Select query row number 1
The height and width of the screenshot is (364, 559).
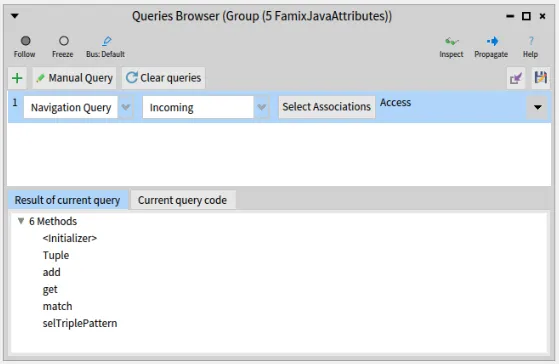click(15, 103)
